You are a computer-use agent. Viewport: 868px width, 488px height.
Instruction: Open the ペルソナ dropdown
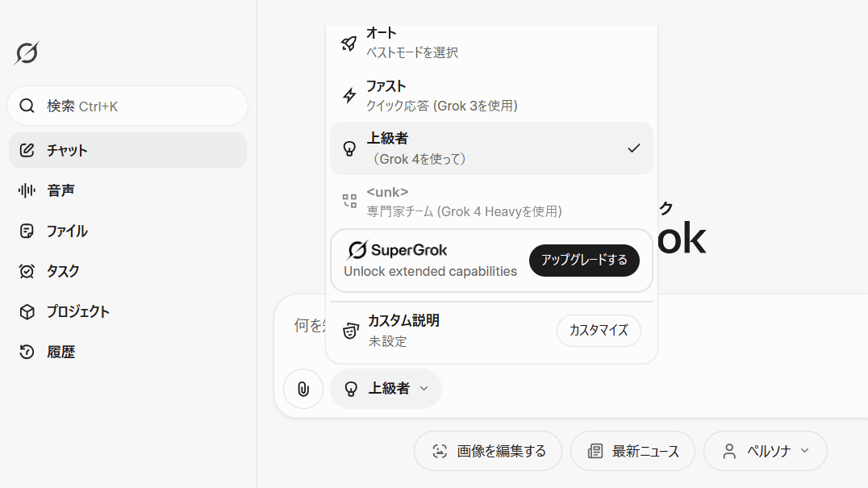(x=765, y=451)
